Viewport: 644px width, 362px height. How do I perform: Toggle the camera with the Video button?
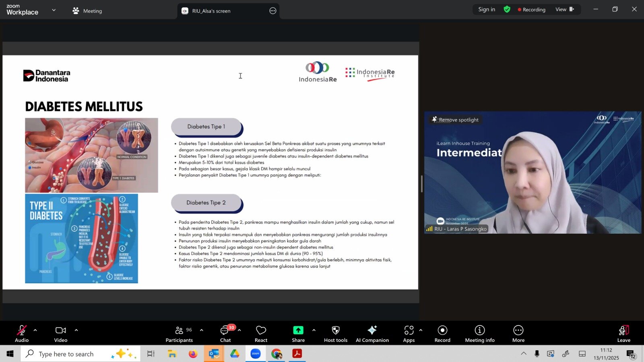click(61, 333)
